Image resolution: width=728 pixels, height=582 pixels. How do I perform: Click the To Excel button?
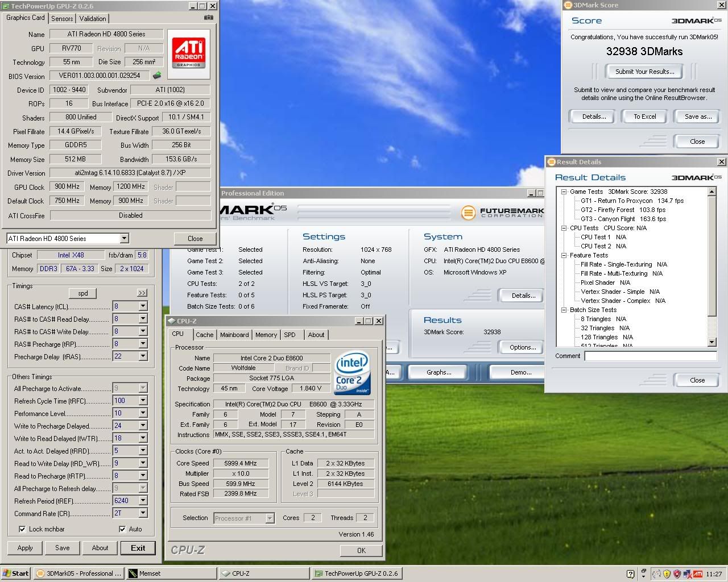pyautogui.click(x=645, y=117)
